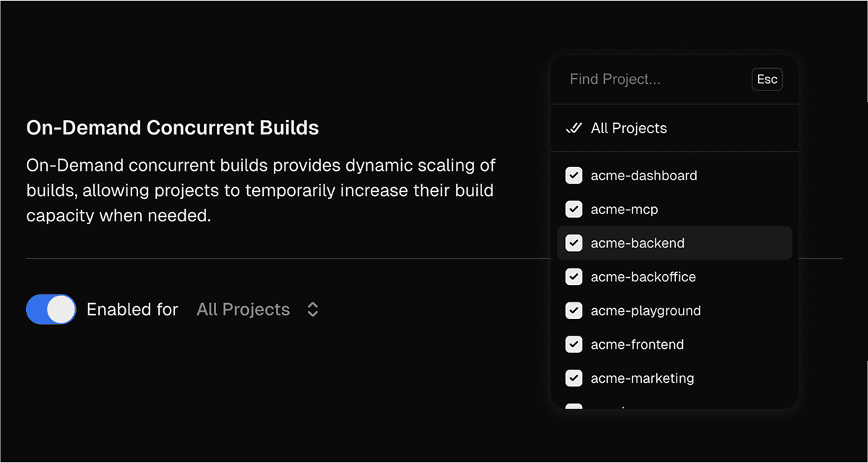This screenshot has width=868, height=463.
Task: Select the All Projects menu entry
Action: tap(629, 128)
